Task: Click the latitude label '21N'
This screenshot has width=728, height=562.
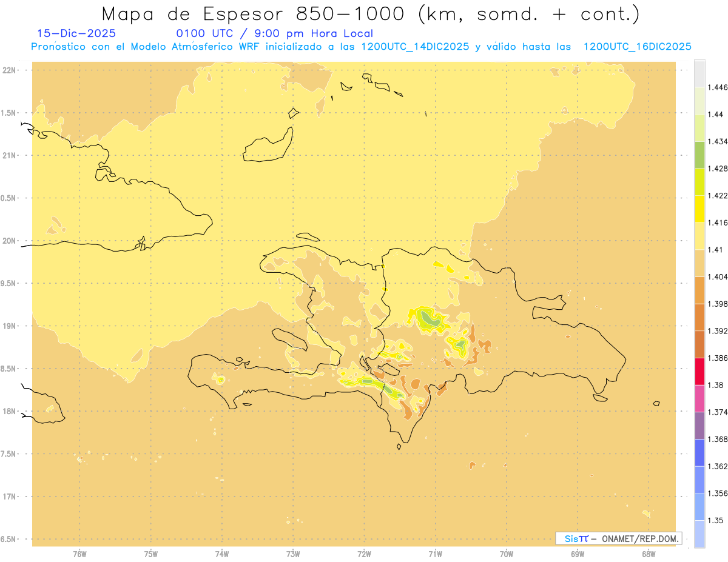Action: (x=9, y=155)
